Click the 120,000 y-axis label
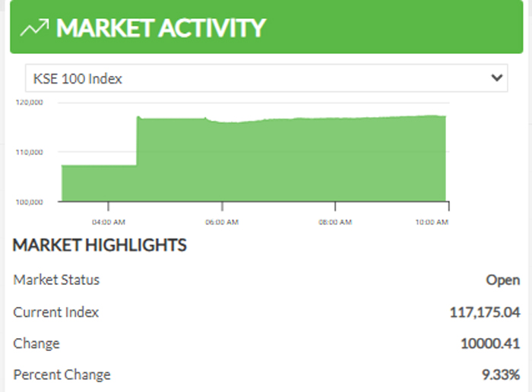Image resolution: width=532 pixels, height=392 pixels. (x=29, y=102)
